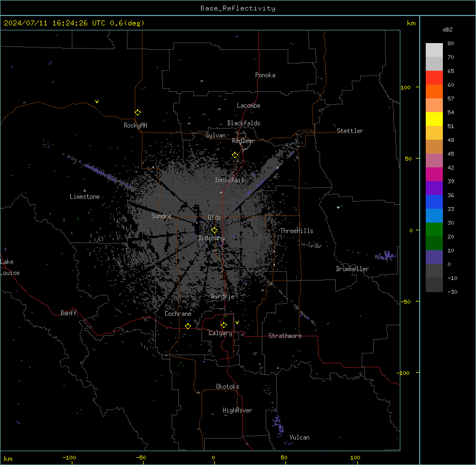Select the Lake Louise label

10,267
